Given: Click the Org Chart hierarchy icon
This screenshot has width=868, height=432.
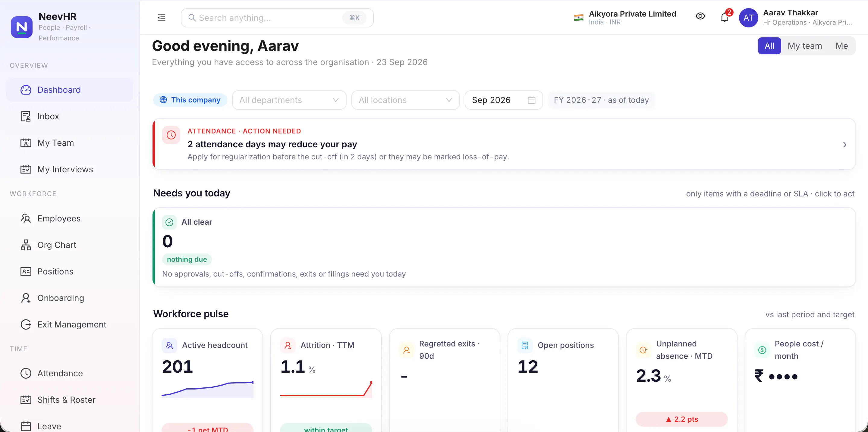Looking at the screenshot, I should click(26, 245).
